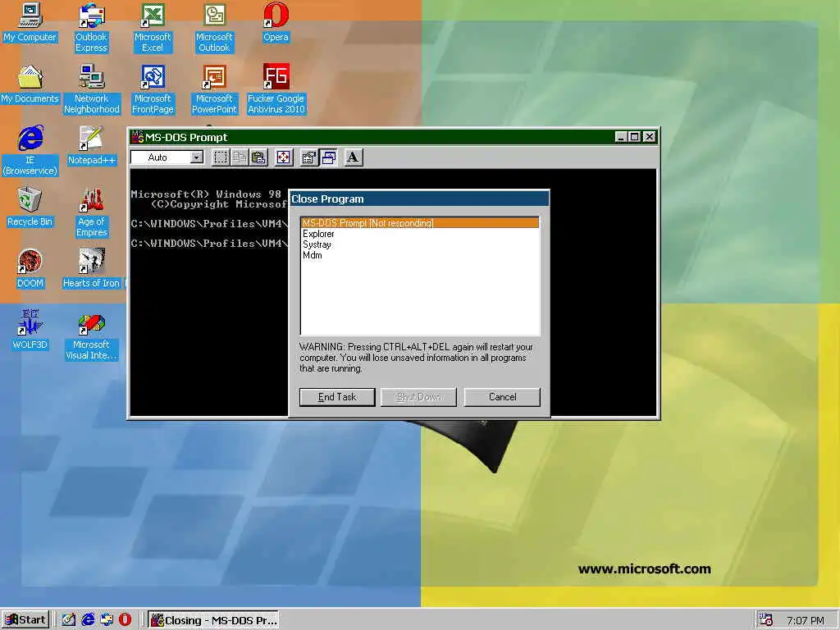
Task: Launch Internet Explorer from quick launch
Action: (x=87, y=620)
